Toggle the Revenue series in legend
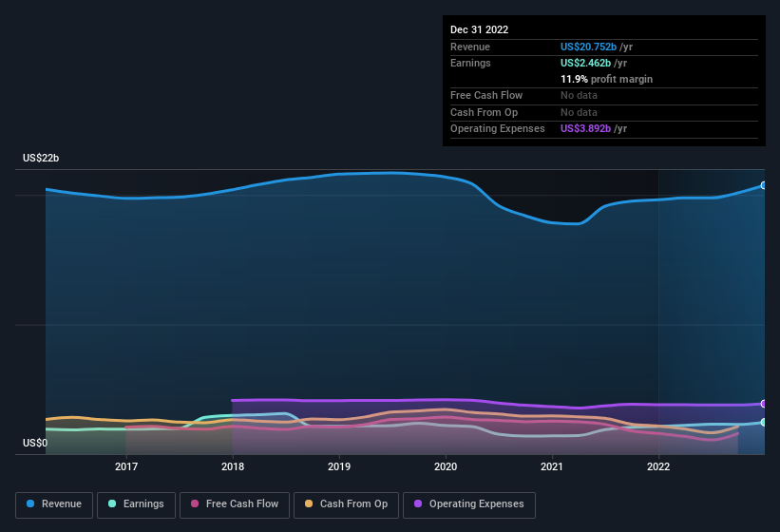The width and height of the screenshot is (780, 532). tap(54, 504)
